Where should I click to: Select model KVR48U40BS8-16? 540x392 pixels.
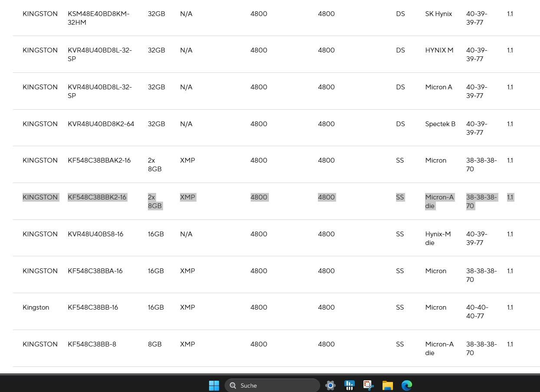[x=95, y=234]
